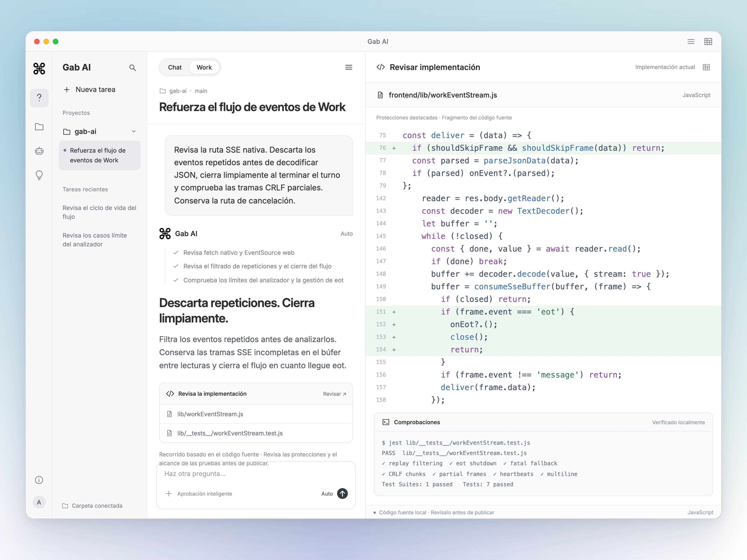Click the code icon next to Revisar implementación
Viewport: 747px width, 560px height.
(x=381, y=67)
